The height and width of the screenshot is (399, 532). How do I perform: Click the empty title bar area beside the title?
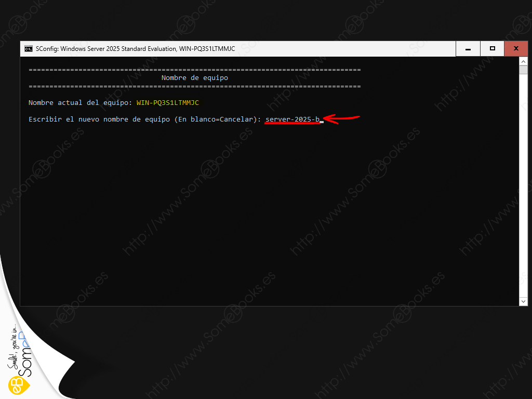coord(343,49)
